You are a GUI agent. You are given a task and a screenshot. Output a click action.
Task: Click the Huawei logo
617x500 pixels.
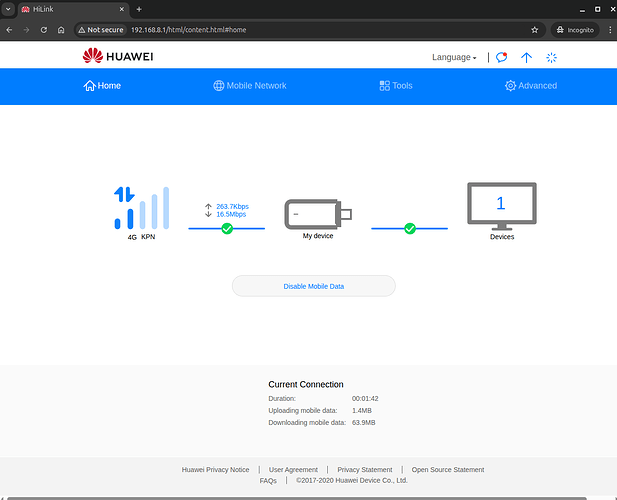(118, 56)
